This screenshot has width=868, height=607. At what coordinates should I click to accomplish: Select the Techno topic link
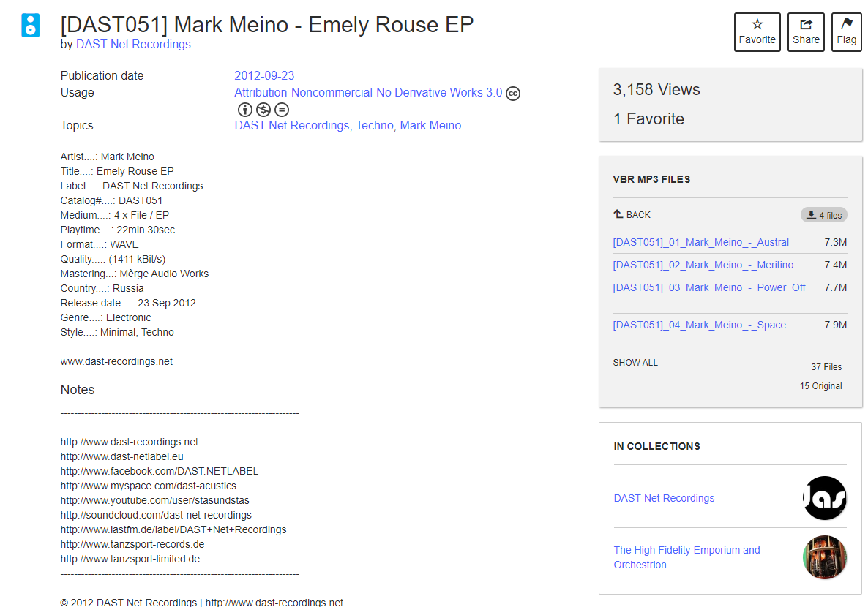tap(374, 126)
